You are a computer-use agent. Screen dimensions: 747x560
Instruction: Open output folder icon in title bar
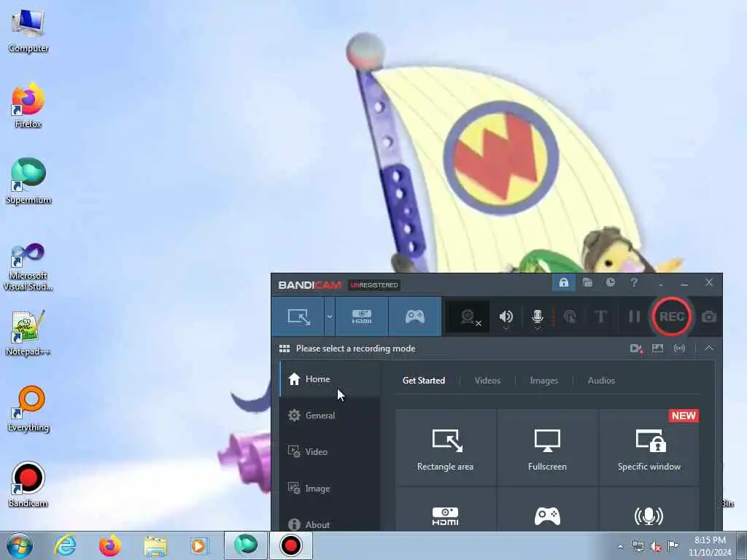(x=587, y=283)
